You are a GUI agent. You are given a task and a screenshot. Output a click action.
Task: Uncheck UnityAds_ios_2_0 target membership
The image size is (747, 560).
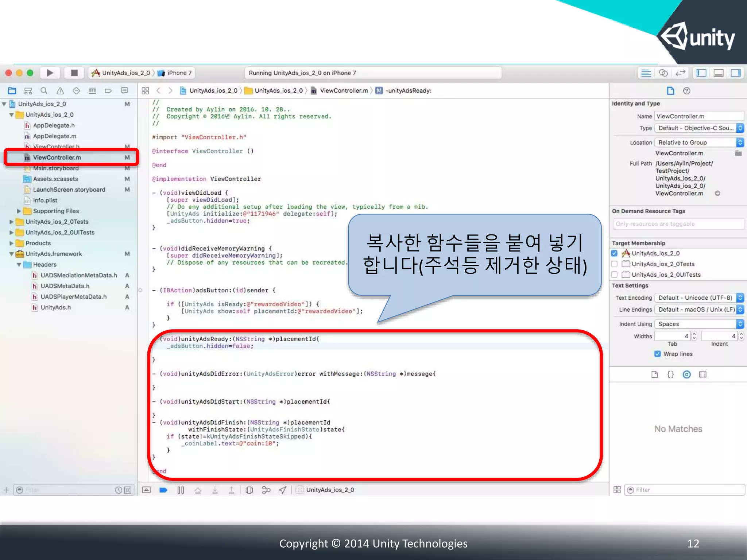(614, 253)
